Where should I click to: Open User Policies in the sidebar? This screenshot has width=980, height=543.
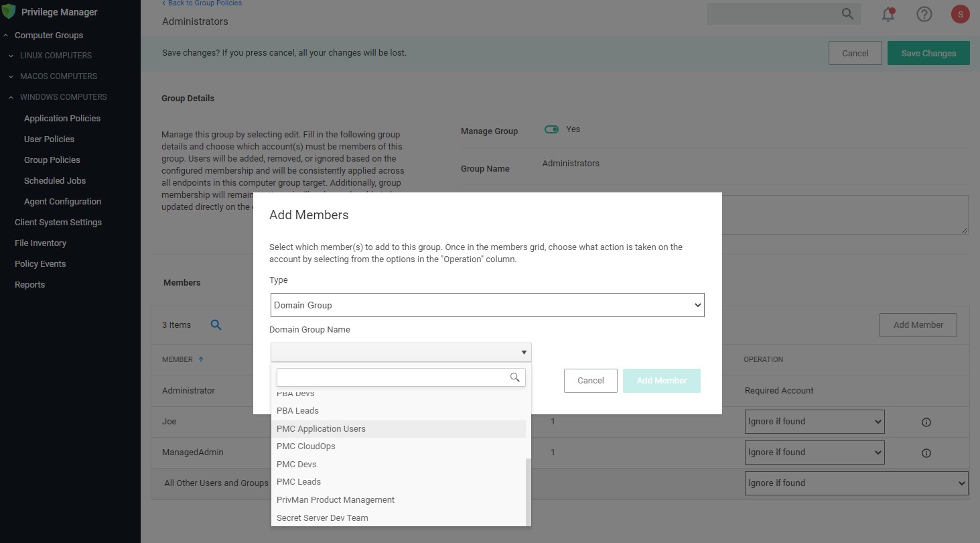pos(49,139)
